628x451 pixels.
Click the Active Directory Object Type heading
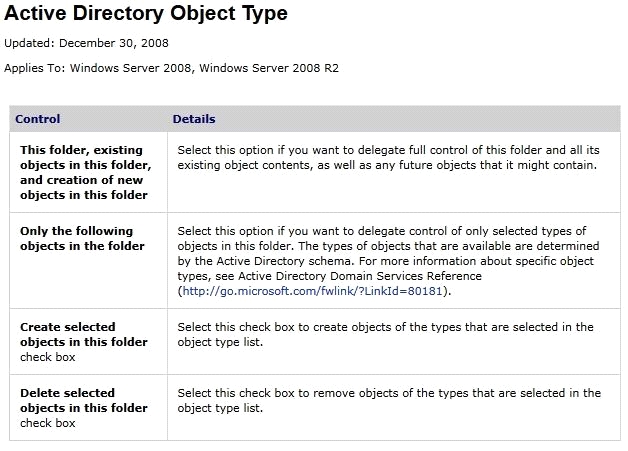pyautogui.click(x=146, y=13)
